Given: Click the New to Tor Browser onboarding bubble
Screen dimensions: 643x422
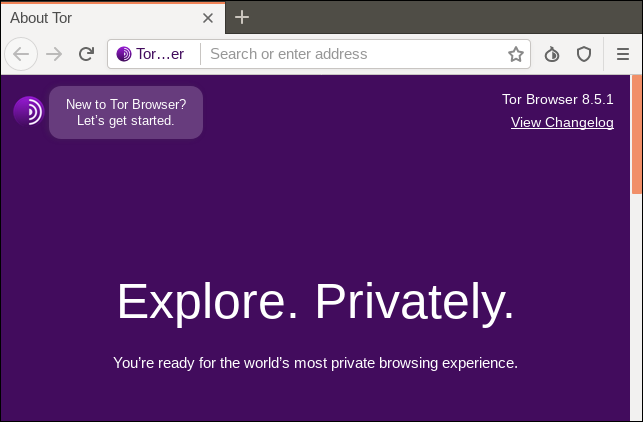Looking at the screenshot, I should 126,112.
